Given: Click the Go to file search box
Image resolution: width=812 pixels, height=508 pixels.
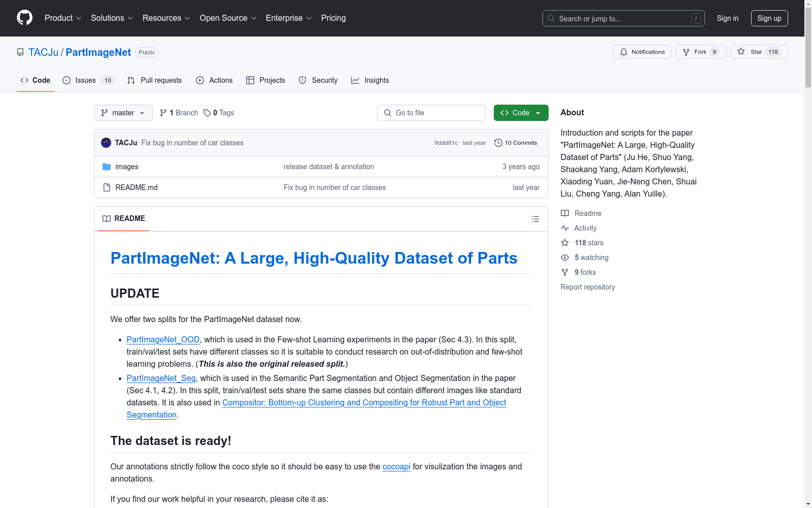Looking at the screenshot, I should click(431, 113).
